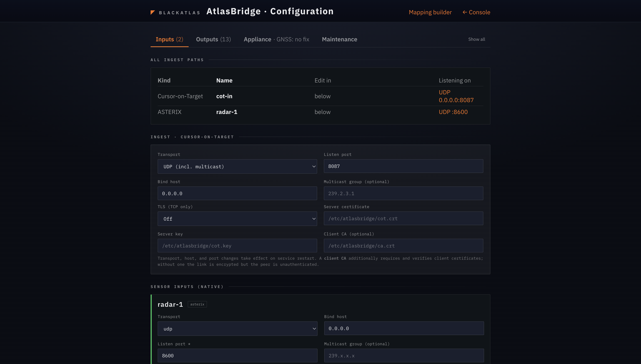641x364 pixels.
Task: Click the UDP 0.0.0.0:8087 listening address
Action: [456, 96]
